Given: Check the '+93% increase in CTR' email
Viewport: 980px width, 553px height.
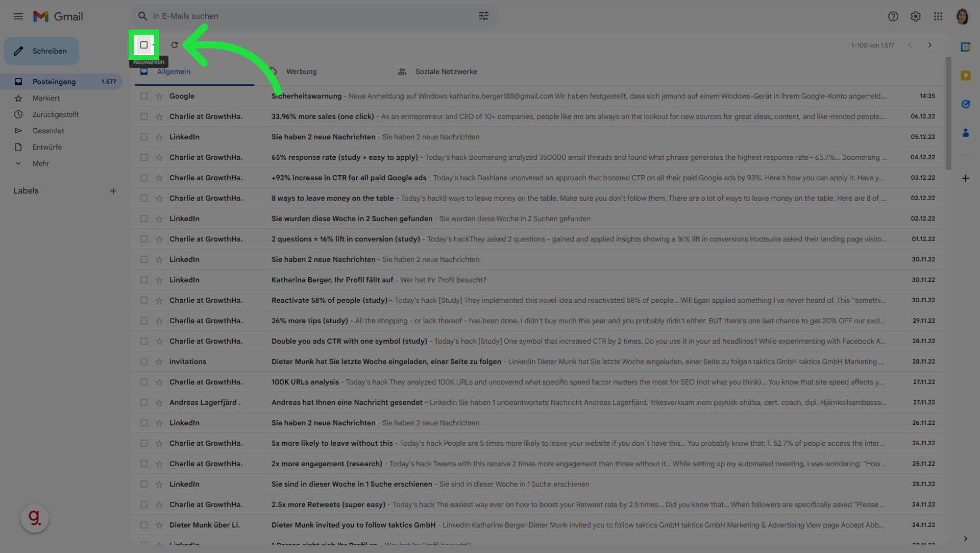Looking at the screenshot, I should click(144, 178).
